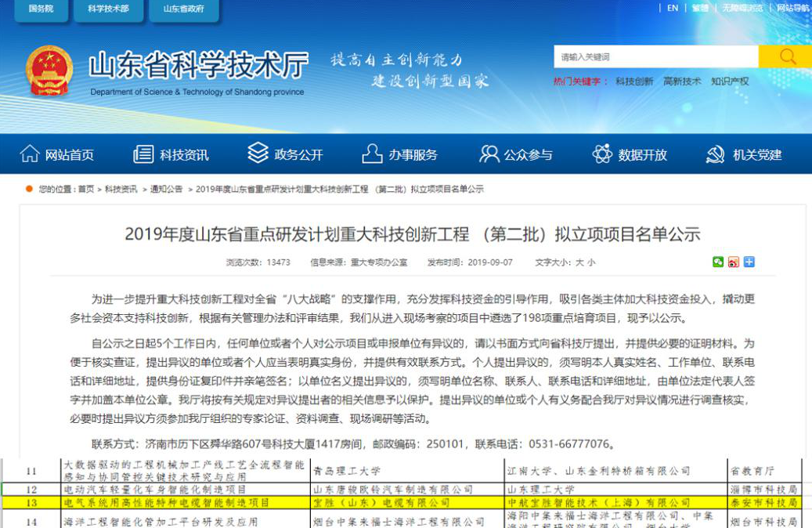Open the 山东省政府 top tab
This screenshot has height=528, width=812.
click(x=183, y=9)
